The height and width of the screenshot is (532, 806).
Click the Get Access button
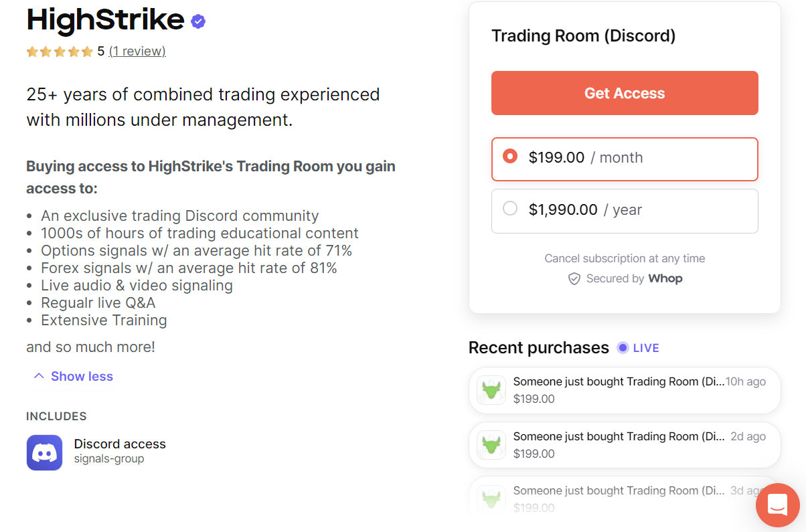(x=624, y=92)
